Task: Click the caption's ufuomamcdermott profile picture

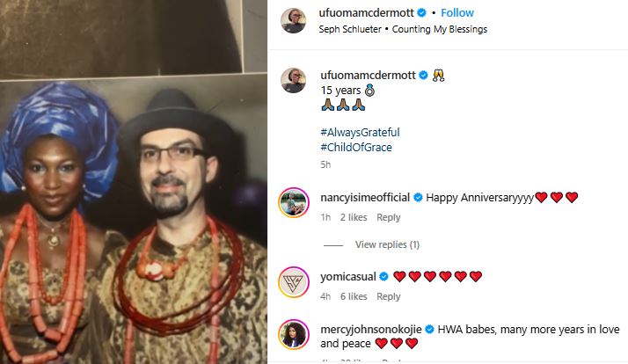Action: (293, 80)
